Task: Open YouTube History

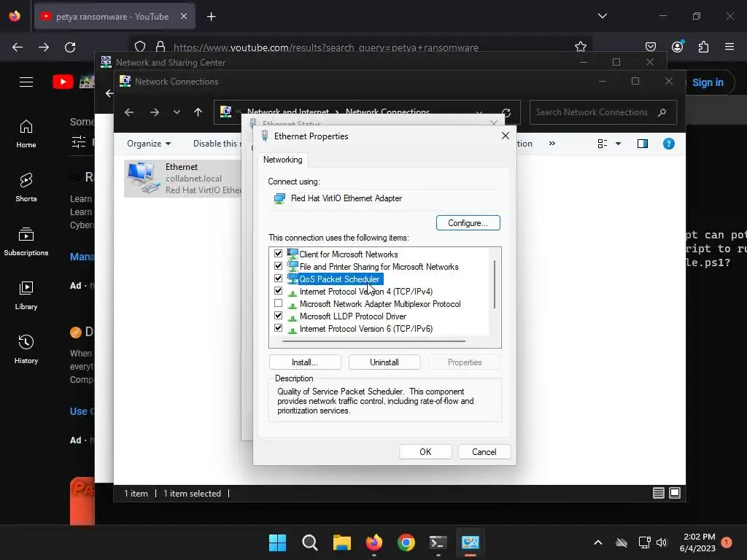Action: (x=26, y=349)
